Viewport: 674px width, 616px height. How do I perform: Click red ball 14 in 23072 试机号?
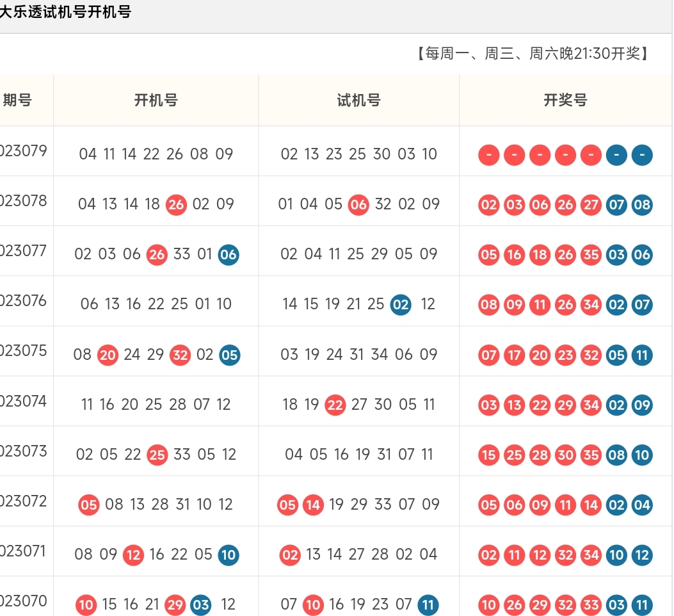point(314,505)
